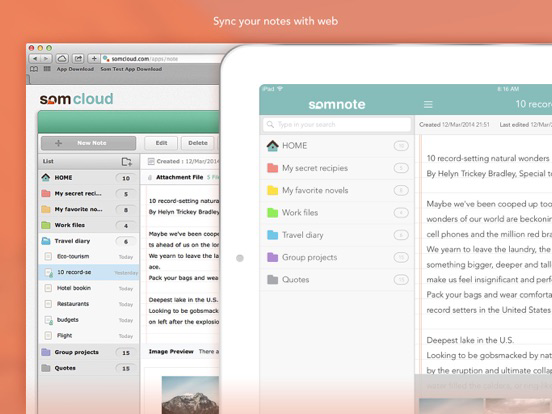Open the Eco-tourism note in web list
This screenshot has width=552, height=414.
pyautogui.click(x=89, y=256)
